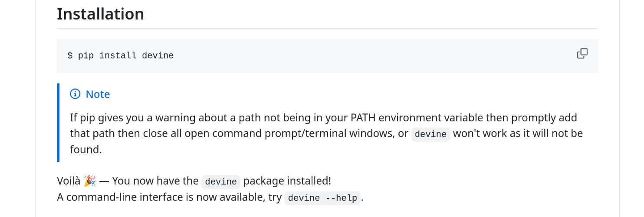The height and width of the screenshot is (217, 644).
Task: Click inline "devine" code inside the Note
Action: click(430, 134)
